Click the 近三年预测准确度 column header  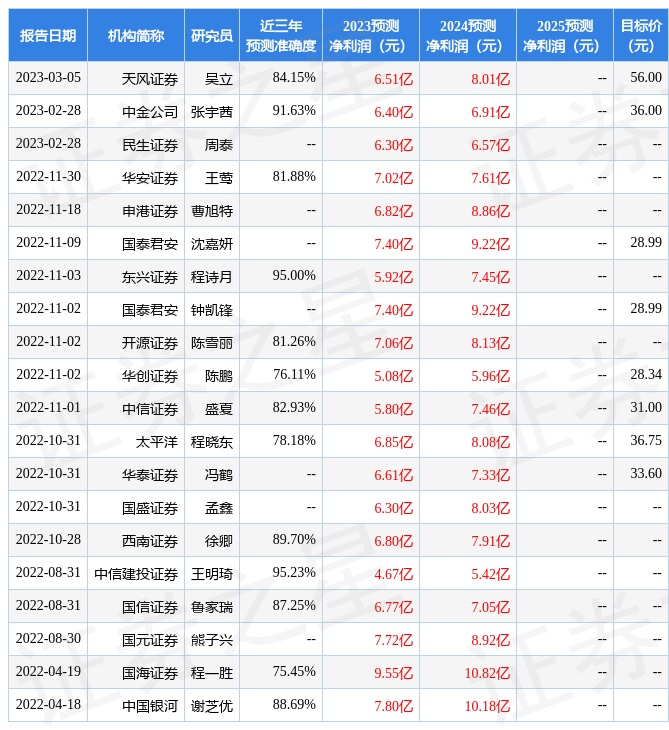[x=281, y=35]
